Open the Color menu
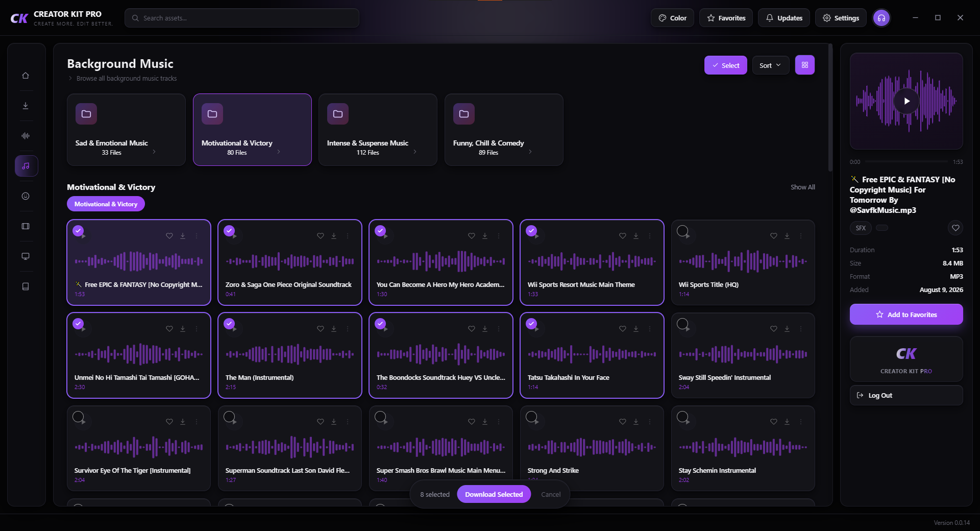The height and width of the screenshot is (531, 980). tap(672, 18)
